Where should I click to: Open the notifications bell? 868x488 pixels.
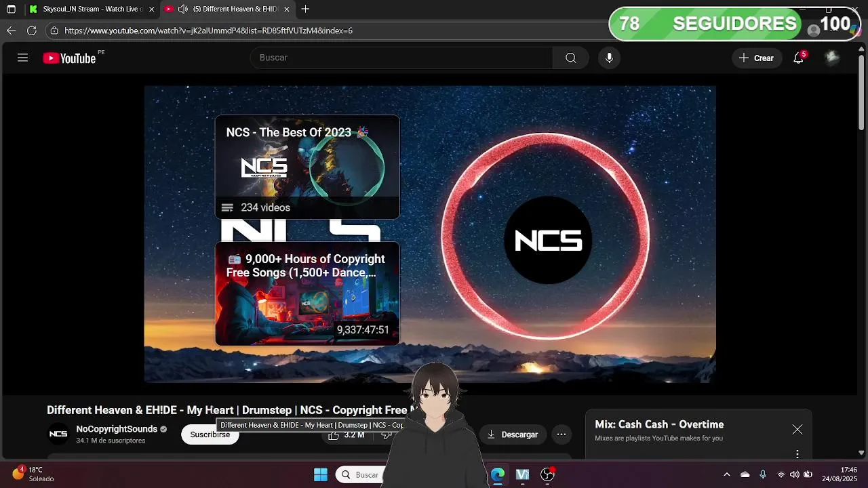coord(799,58)
